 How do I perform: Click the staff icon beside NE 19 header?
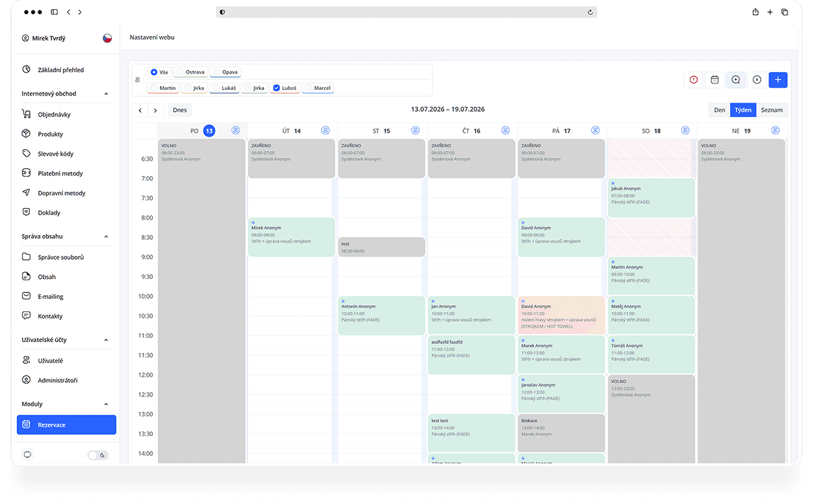775,131
